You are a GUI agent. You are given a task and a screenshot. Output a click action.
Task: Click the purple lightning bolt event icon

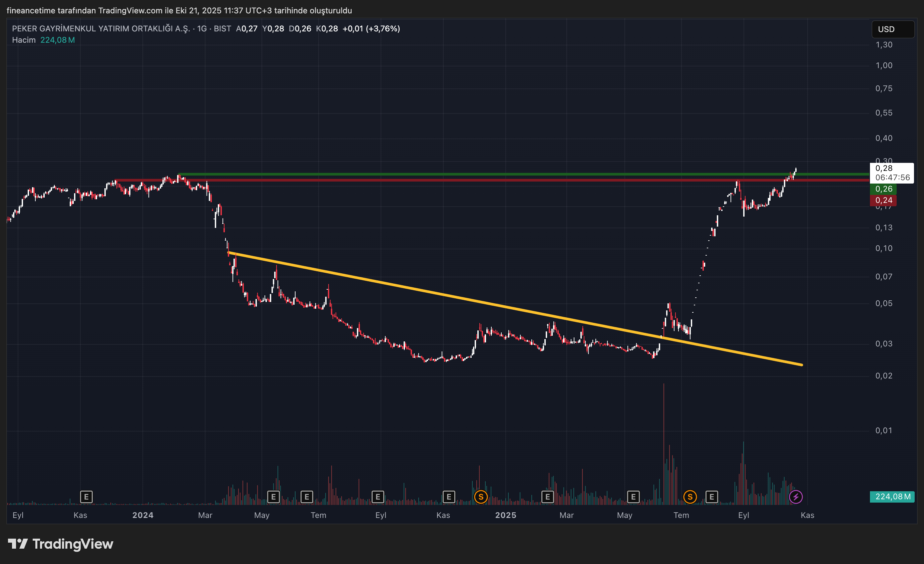pyautogui.click(x=796, y=497)
